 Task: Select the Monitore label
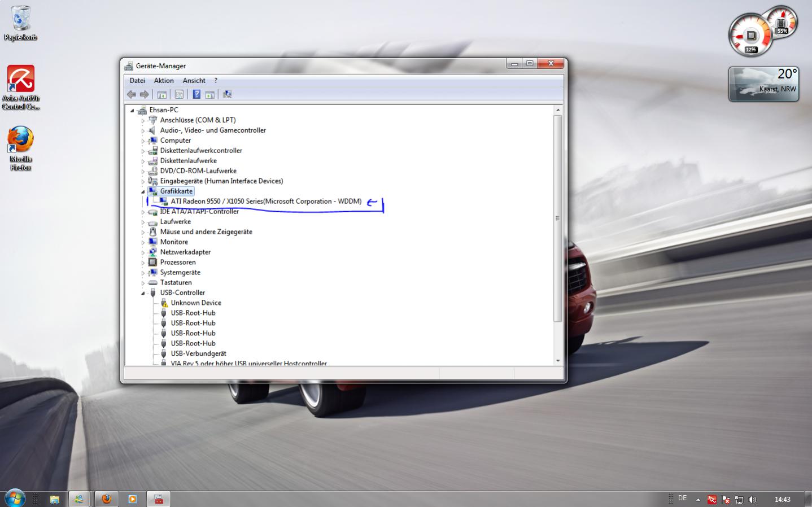[174, 242]
